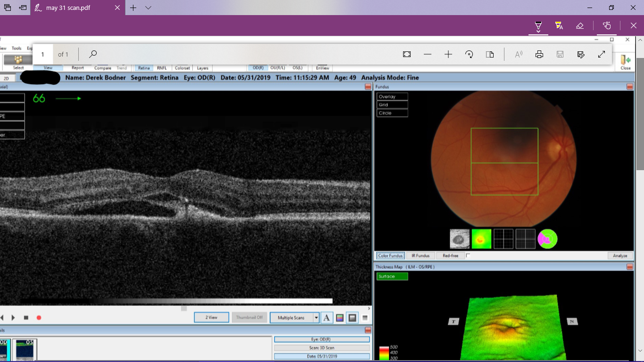Select the may 31 scan.pdf tab
The image size is (644, 362).
click(68, 8)
